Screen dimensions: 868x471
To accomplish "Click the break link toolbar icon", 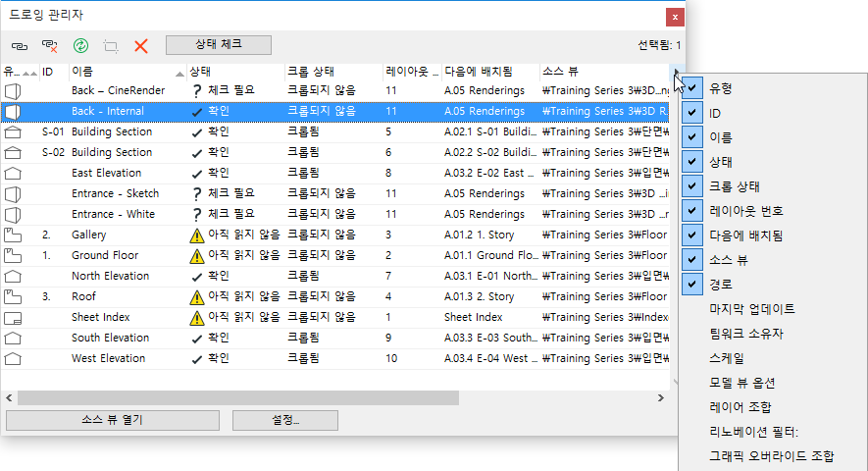I will [x=50, y=46].
